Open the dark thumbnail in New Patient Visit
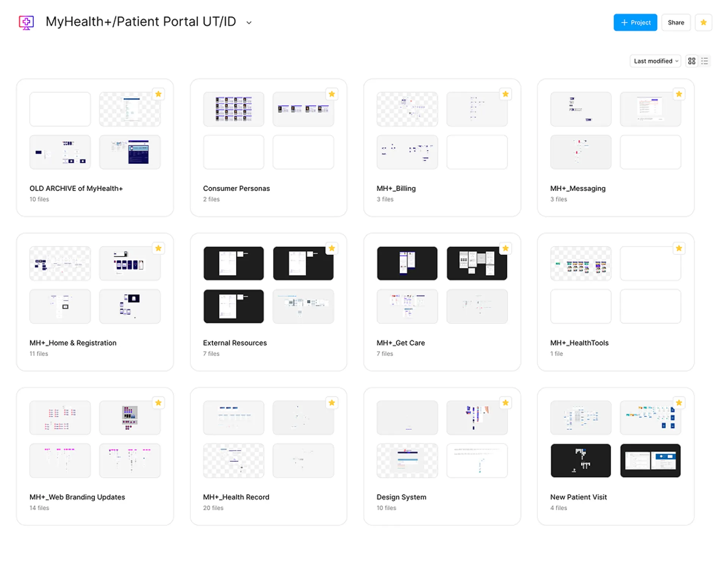The image size is (728, 576). coord(581,460)
